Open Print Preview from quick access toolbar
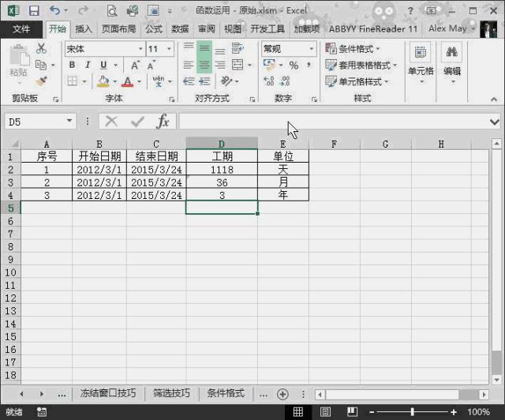505x420 pixels. click(x=112, y=10)
